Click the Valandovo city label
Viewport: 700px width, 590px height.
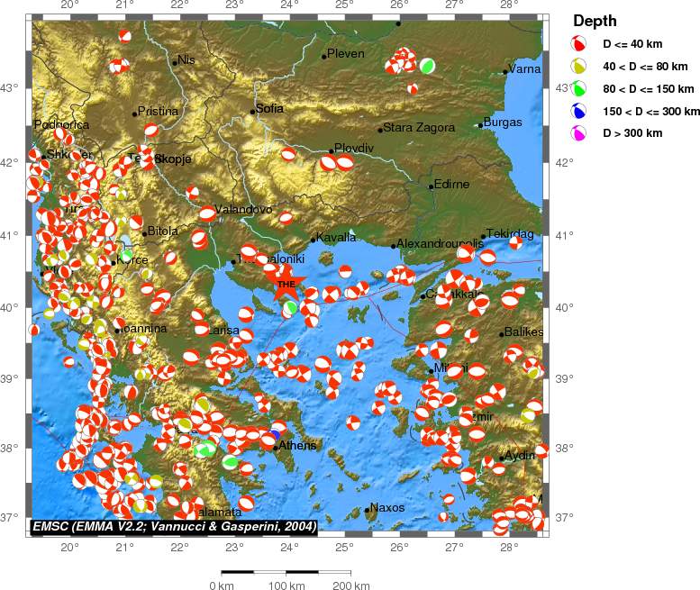tap(243, 209)
